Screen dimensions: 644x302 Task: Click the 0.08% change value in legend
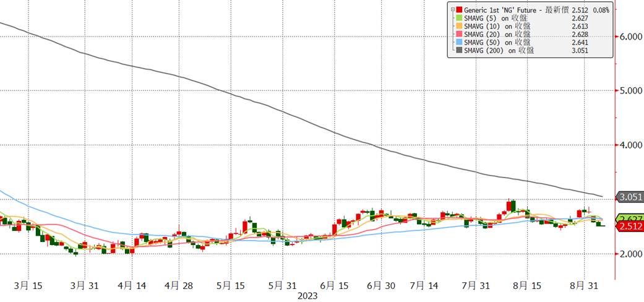pos(601,9)
